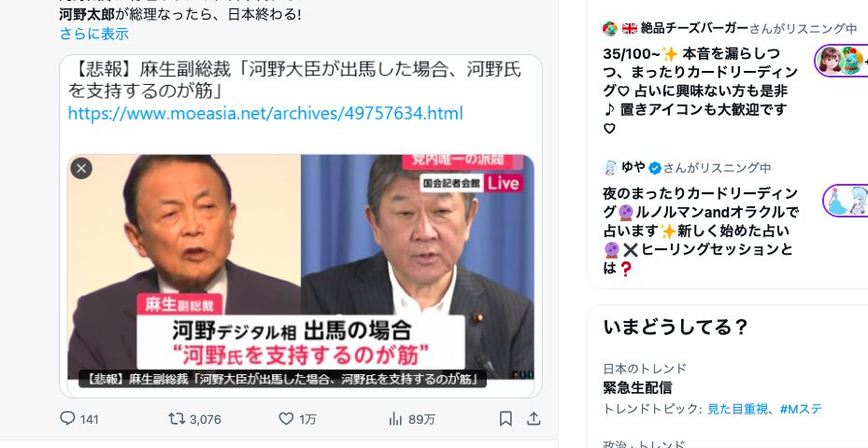Open 絶品チーズバーガー space listener avatars
868x448 pixels.
click(x=840, y=61)
